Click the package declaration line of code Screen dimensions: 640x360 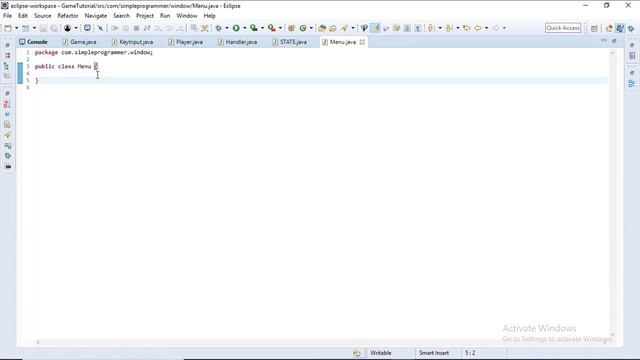coord(93,53)
